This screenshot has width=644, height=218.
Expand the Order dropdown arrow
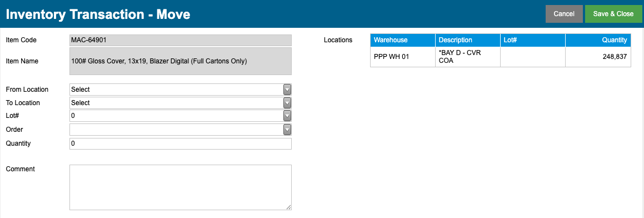pyautogui.click(x=287, y=130)
